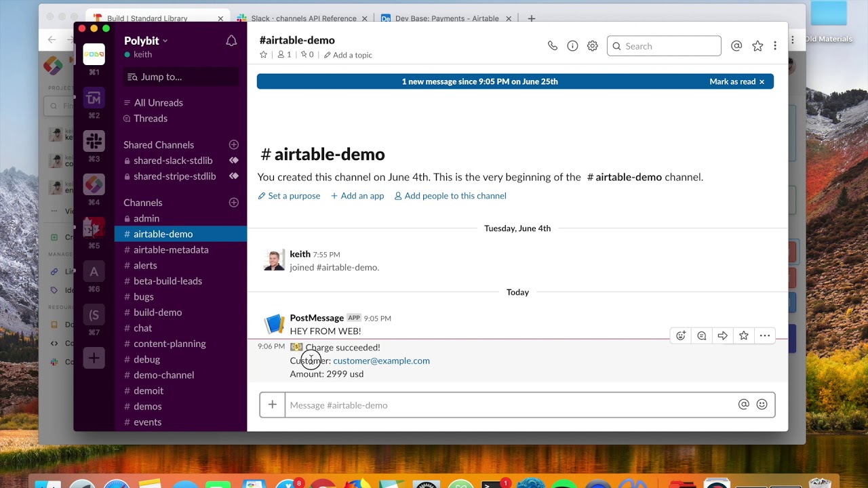Share message with forward arrow icon

[723, 335]
